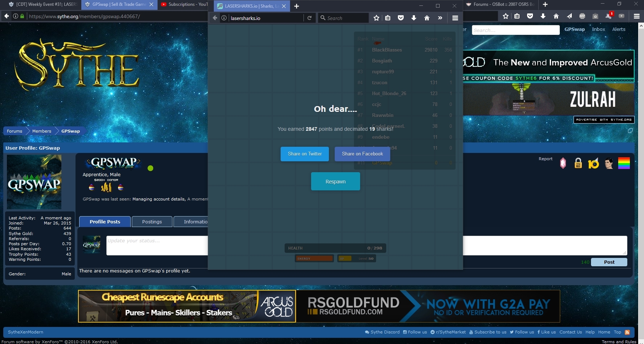The image size is (644, 344).
Task: Respawn in the Lasersharks game
Action: (x=335, y=181)
